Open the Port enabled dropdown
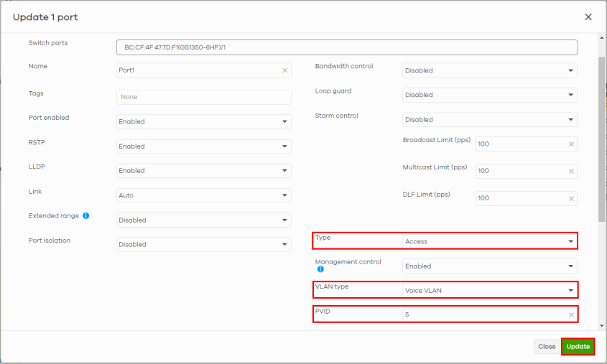Image resolution: width=607 pixels, height=364 pixels. click(204, 122)
